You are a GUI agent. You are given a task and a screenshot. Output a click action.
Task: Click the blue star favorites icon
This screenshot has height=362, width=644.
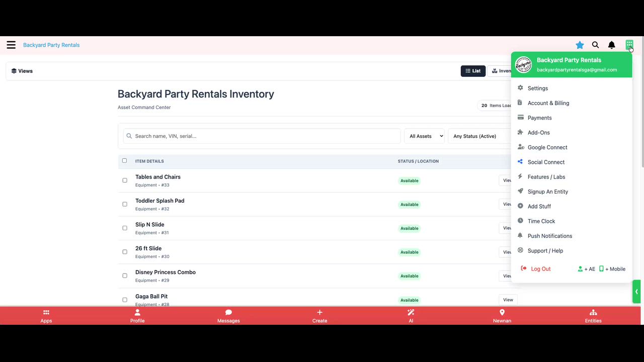[580, 45]
